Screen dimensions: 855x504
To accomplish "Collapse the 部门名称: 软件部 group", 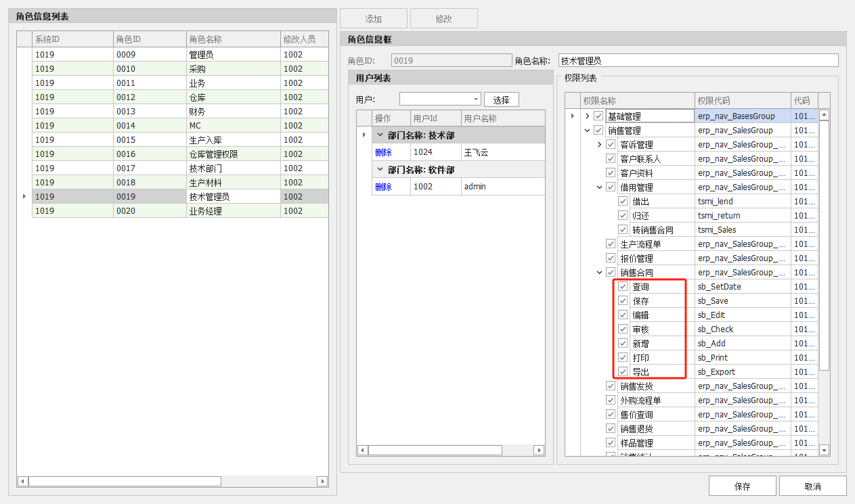I will pos(380,169).
